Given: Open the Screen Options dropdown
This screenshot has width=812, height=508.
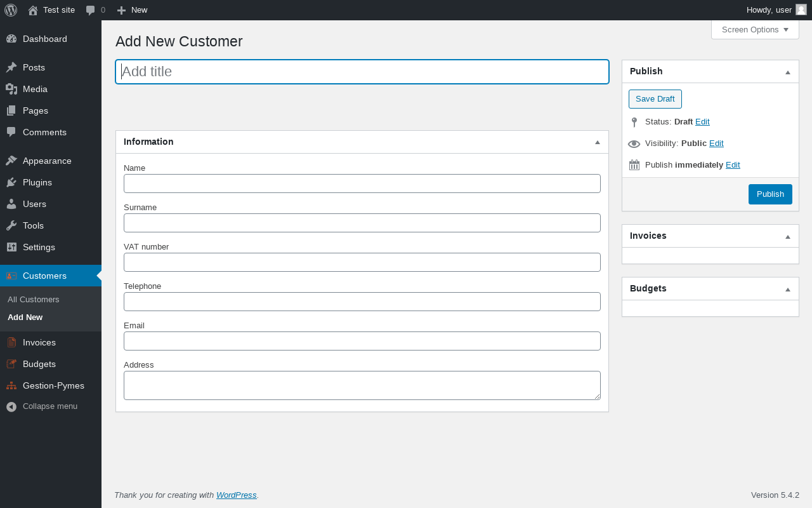Looking at the screenshot, I should click(754, 30).
